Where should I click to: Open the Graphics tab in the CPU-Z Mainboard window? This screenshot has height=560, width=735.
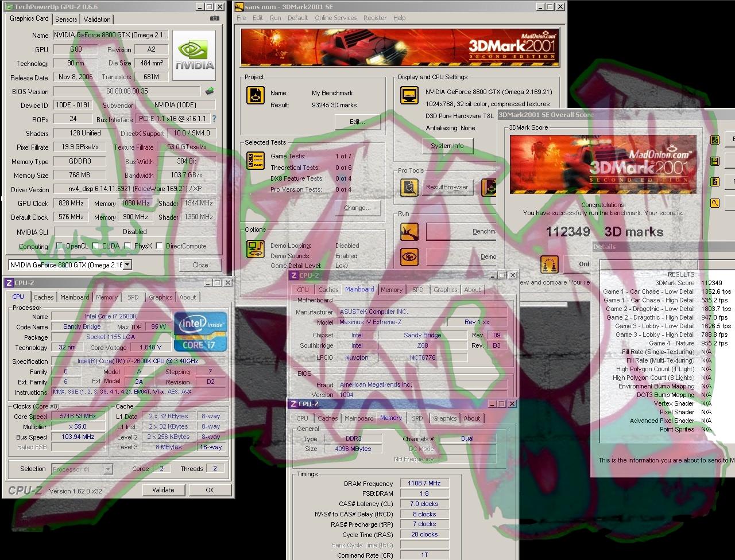coord(446,290)
